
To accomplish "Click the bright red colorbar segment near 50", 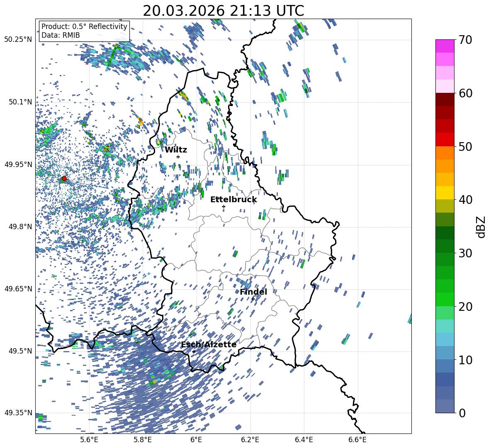I will (x=445, y=139).
